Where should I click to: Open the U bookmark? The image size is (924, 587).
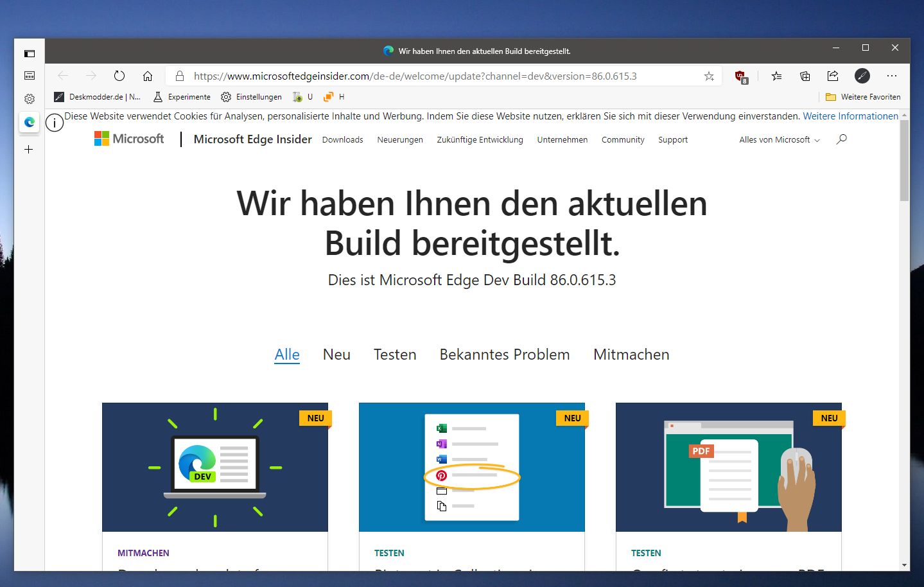tap(303, 97)
